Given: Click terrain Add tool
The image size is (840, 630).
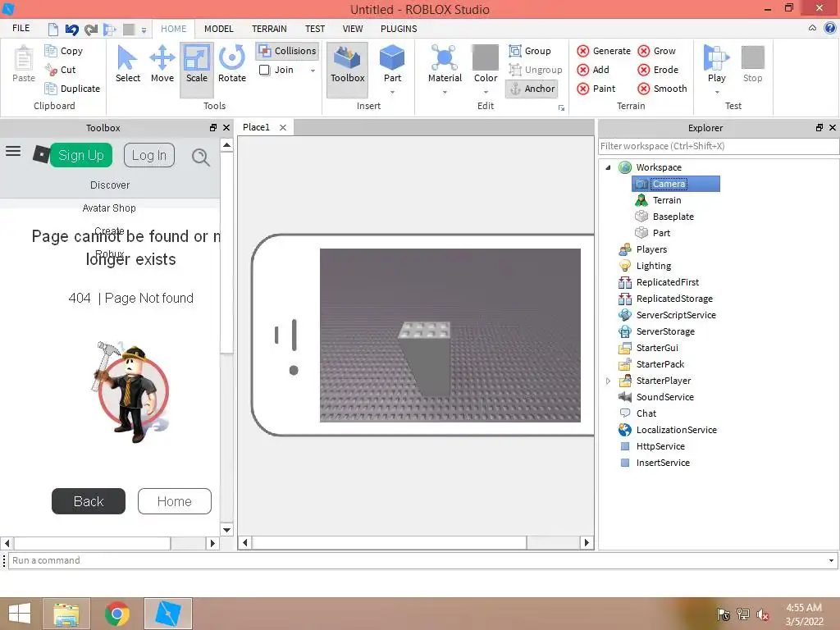Looking at the screenshot, I should coord(593,70).
